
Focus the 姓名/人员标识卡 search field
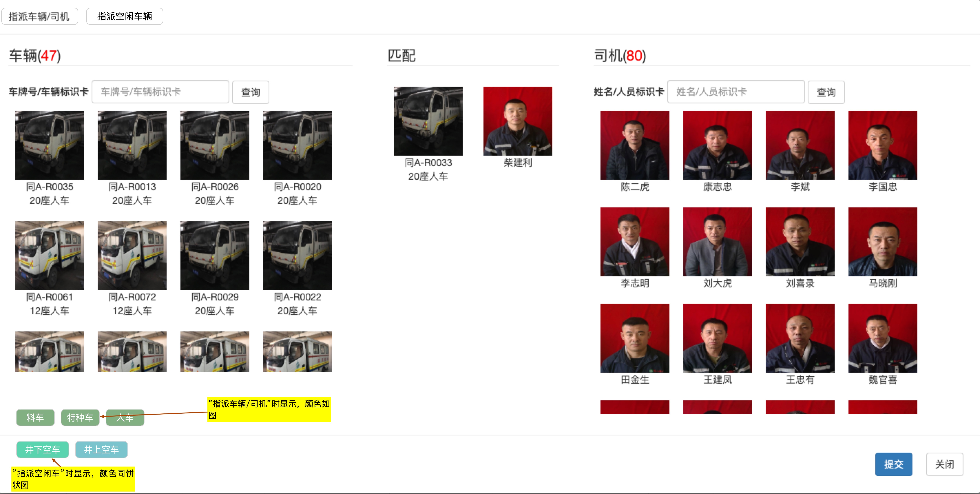735,92
